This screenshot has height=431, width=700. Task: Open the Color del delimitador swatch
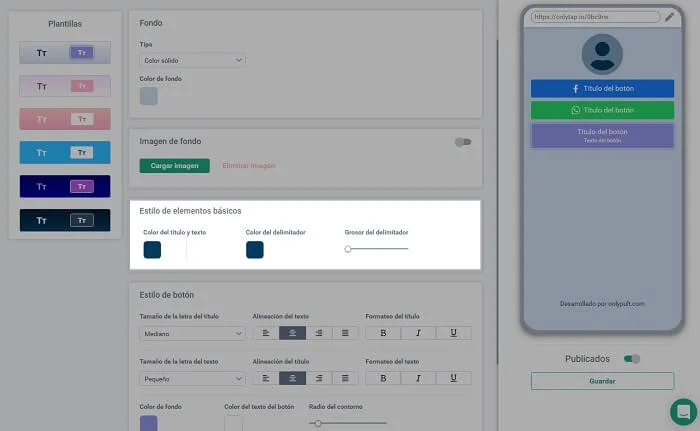255,250
